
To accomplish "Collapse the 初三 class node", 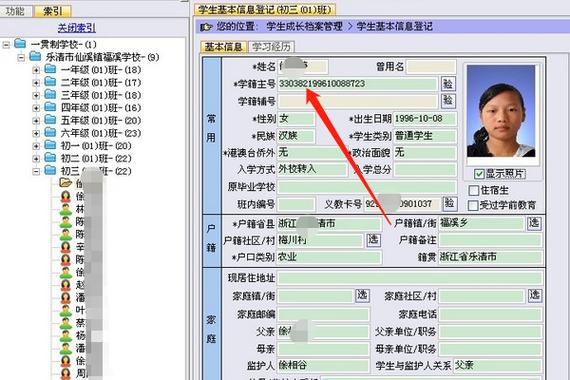I will 36,172.
